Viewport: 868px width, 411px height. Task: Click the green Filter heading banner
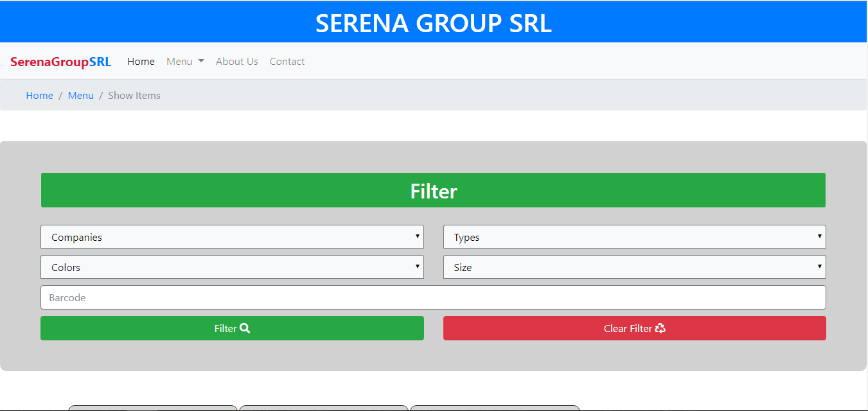(433, 191)
